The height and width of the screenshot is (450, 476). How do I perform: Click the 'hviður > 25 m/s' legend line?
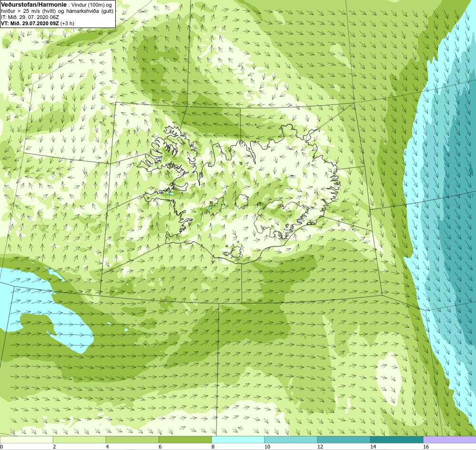(57, 11)
